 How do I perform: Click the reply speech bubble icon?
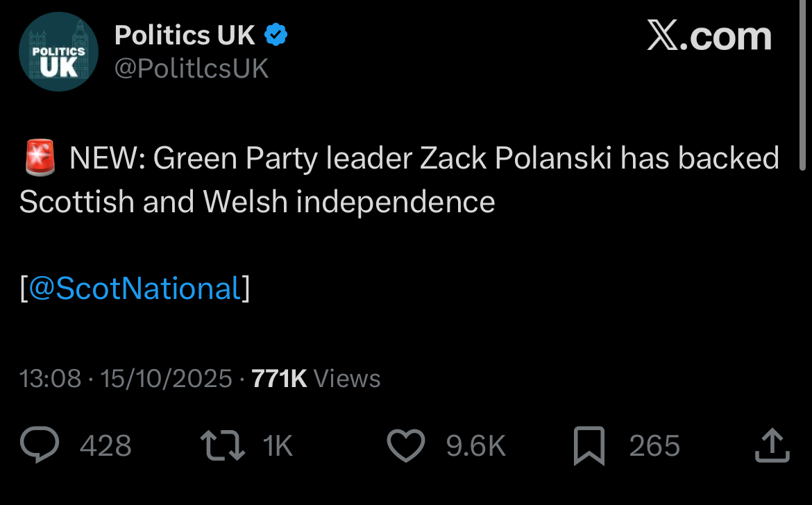(40, 445)
